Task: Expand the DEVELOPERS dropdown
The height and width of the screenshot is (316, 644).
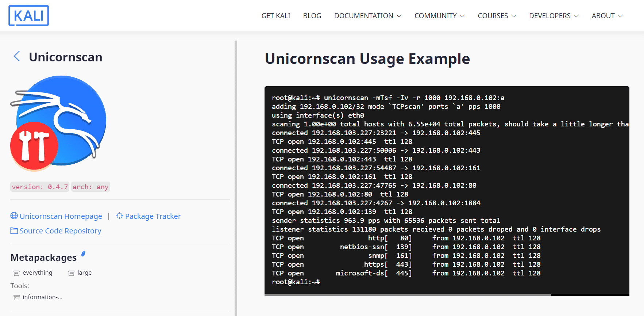Action: [x=554, y=16]
